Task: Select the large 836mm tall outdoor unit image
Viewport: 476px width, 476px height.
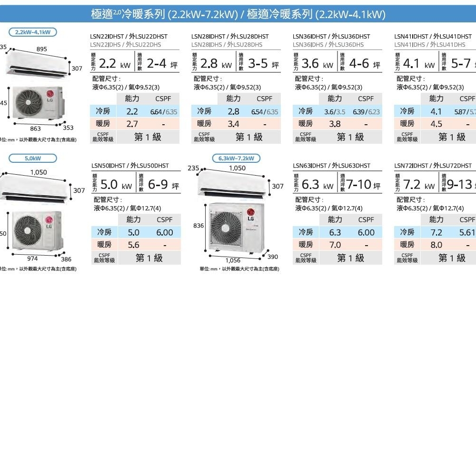Action: click(x=237, y=228)
